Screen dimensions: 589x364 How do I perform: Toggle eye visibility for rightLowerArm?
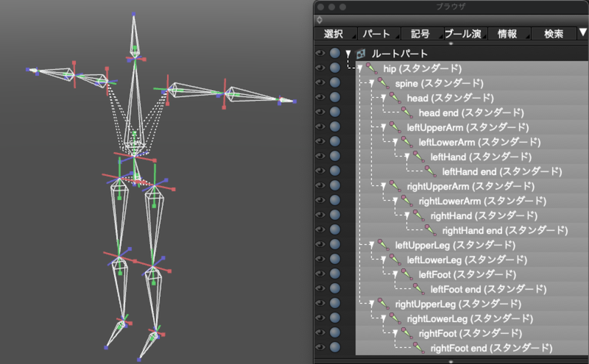pyautogui.click(x=320, y=201)
